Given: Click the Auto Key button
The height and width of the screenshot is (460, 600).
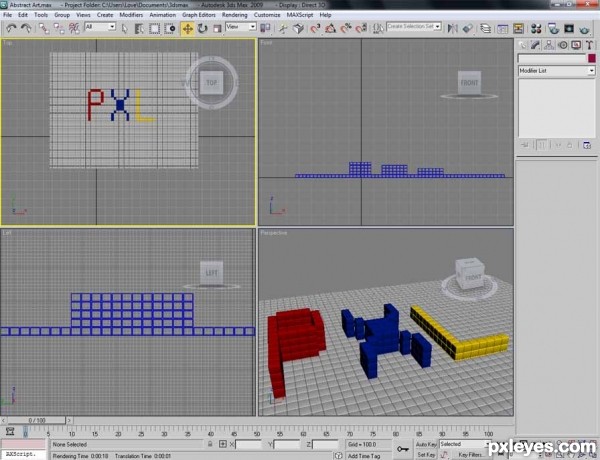Looking at the screenshot, I should (426, 444).
